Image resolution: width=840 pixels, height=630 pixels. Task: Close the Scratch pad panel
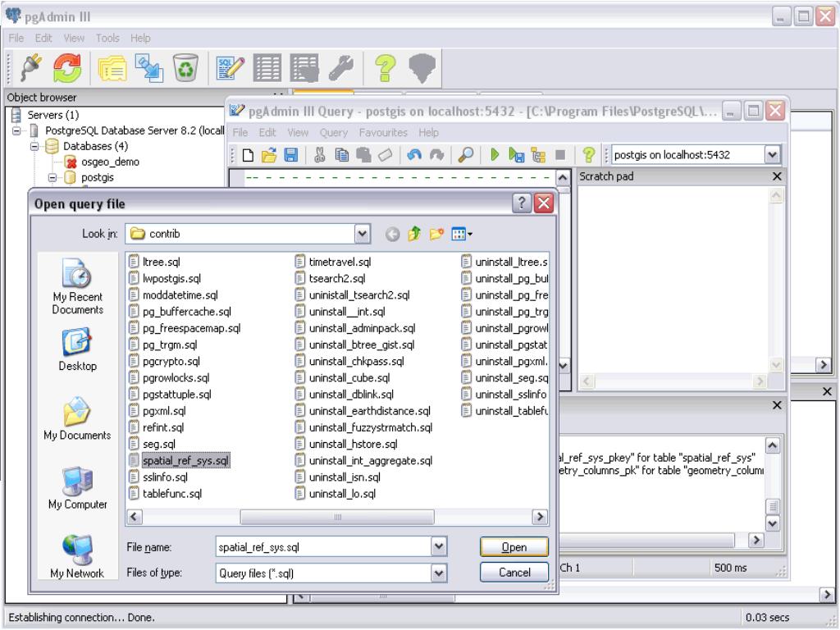(x=777, y=176)
